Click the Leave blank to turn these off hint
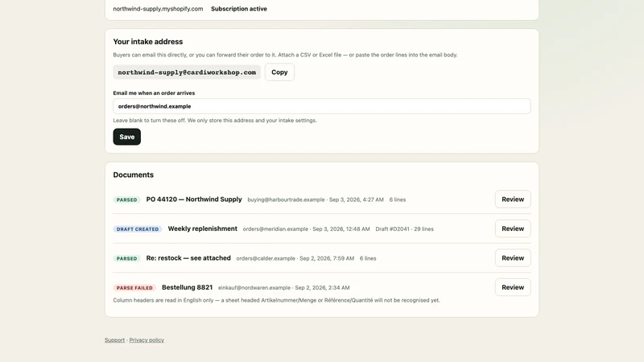This screenshot has height=362, width=644. click(215, 120)
